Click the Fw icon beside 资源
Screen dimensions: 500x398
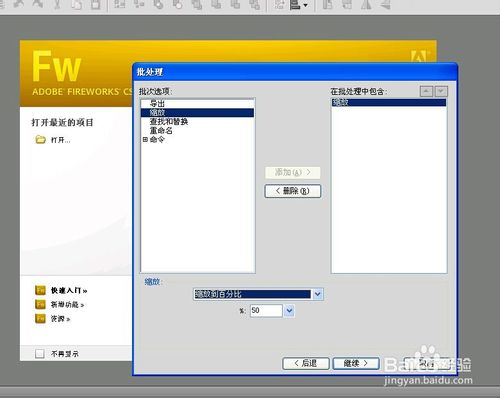(x=40, y=319)
